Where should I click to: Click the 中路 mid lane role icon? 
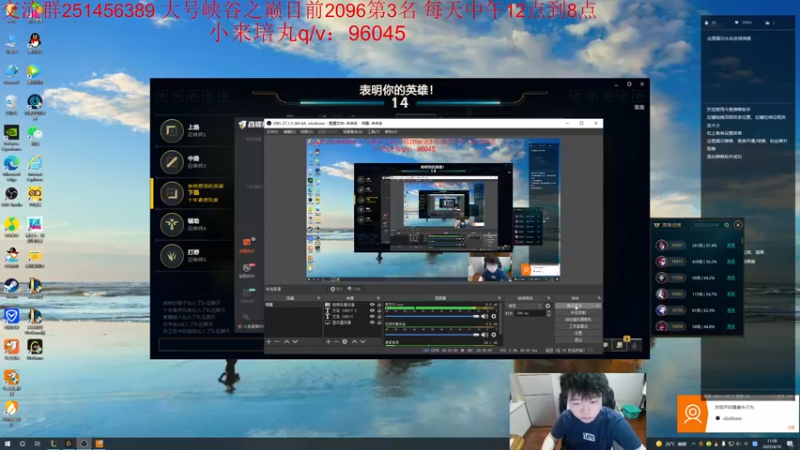pos(171,162)
